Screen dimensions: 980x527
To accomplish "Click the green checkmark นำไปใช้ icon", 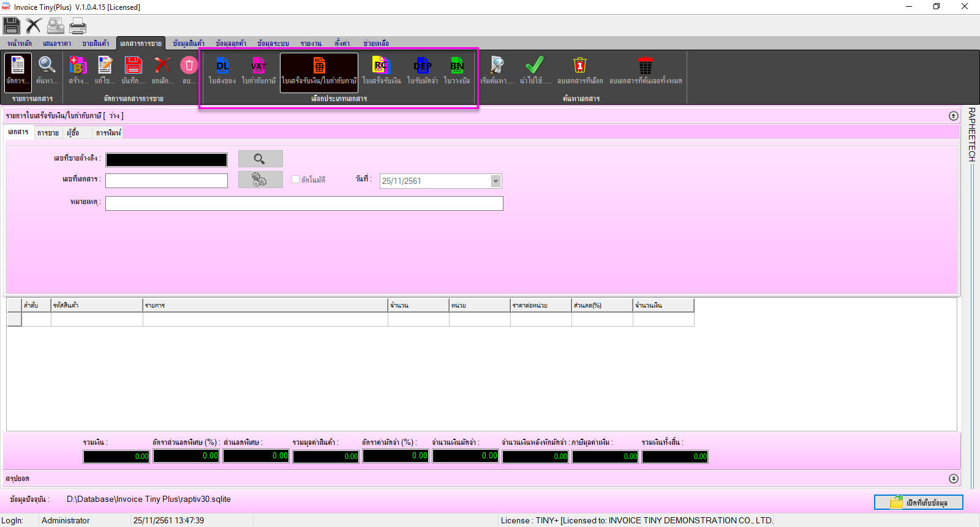I will click(535, 72).
